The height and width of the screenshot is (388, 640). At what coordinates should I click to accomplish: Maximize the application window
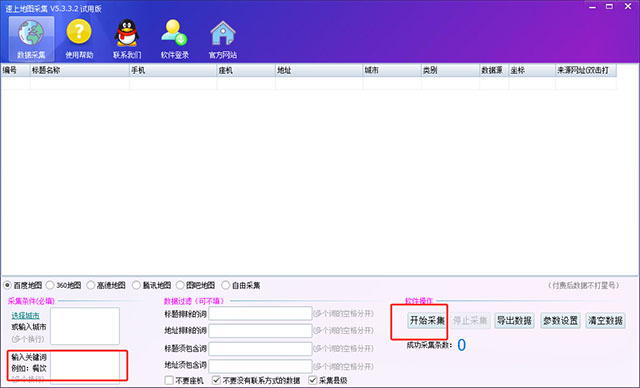[609, 7]
